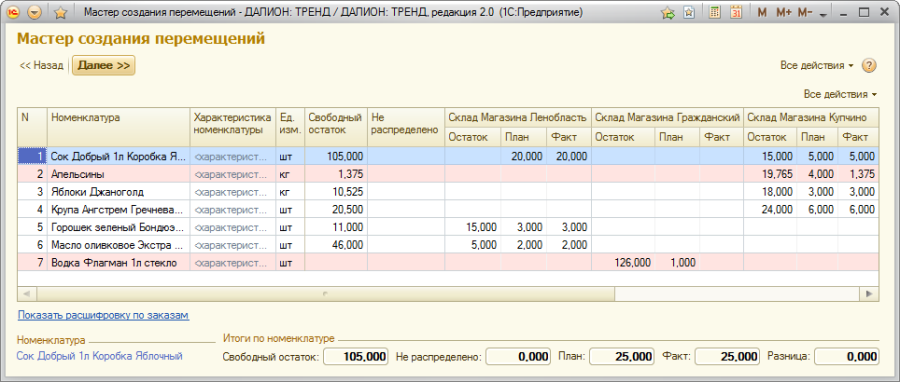Viewport: 900px width, 382px height.
Task: Go back with << Назад button
Action: (x=41, y=65)
